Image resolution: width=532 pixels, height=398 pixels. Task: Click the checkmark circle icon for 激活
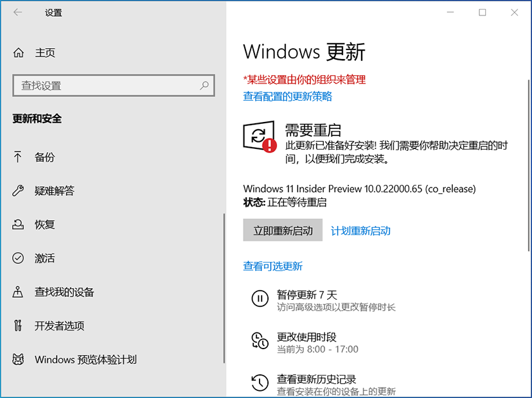coord(18,258)
